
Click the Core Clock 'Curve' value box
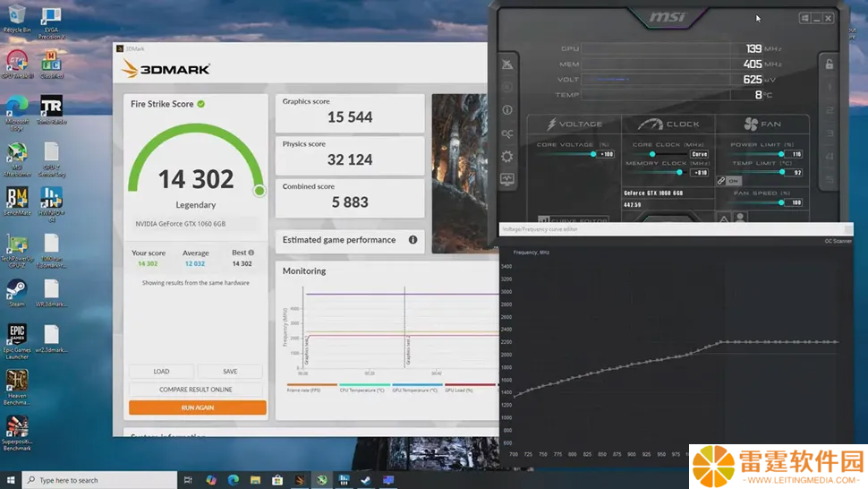pyautogui.click(x=699, y=154)
